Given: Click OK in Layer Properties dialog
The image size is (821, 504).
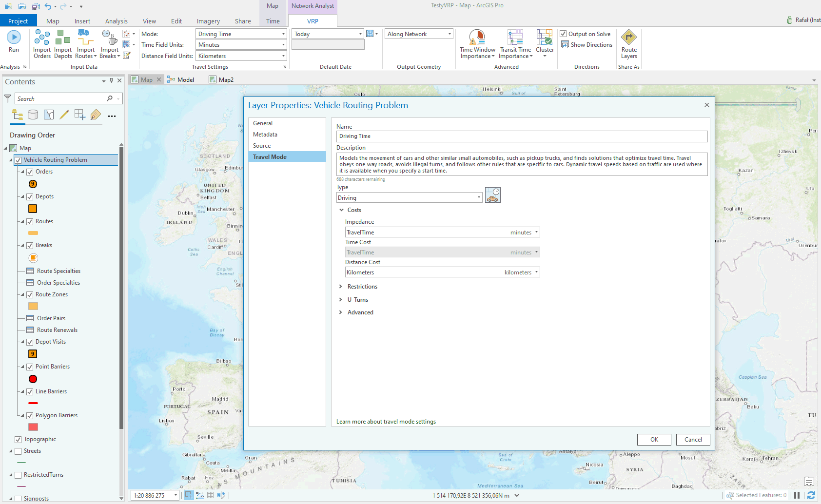Looking at the screenshot, I should pyautogui.click(x=654, y=440).
